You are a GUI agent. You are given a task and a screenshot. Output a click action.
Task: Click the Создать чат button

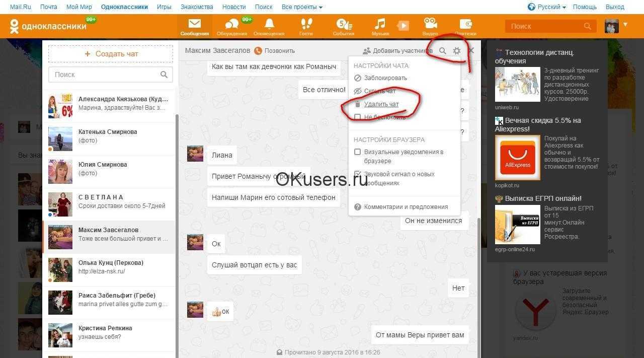[111, 54]
